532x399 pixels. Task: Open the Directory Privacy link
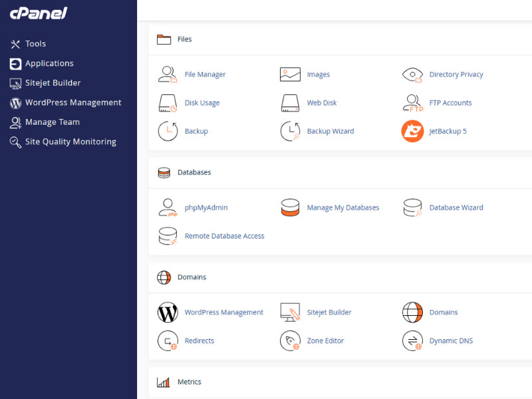pos(456,74)
